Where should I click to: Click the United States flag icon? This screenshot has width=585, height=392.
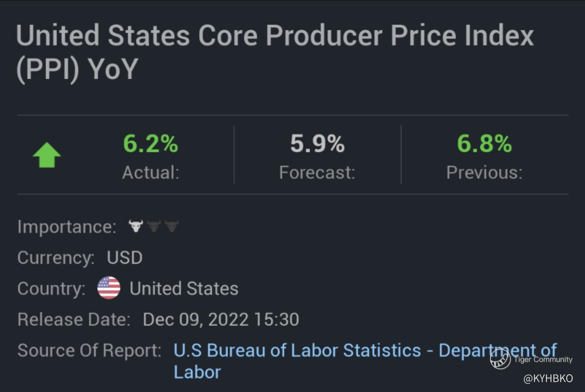pyautogui.click(x=109, y=288)
